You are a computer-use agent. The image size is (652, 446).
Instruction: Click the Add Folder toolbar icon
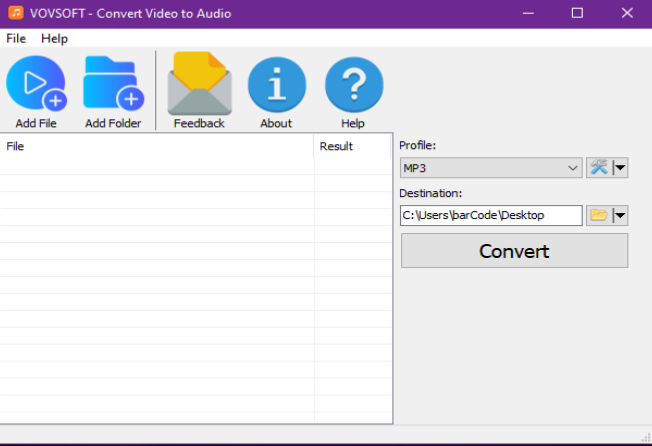(x=113, y=84)
